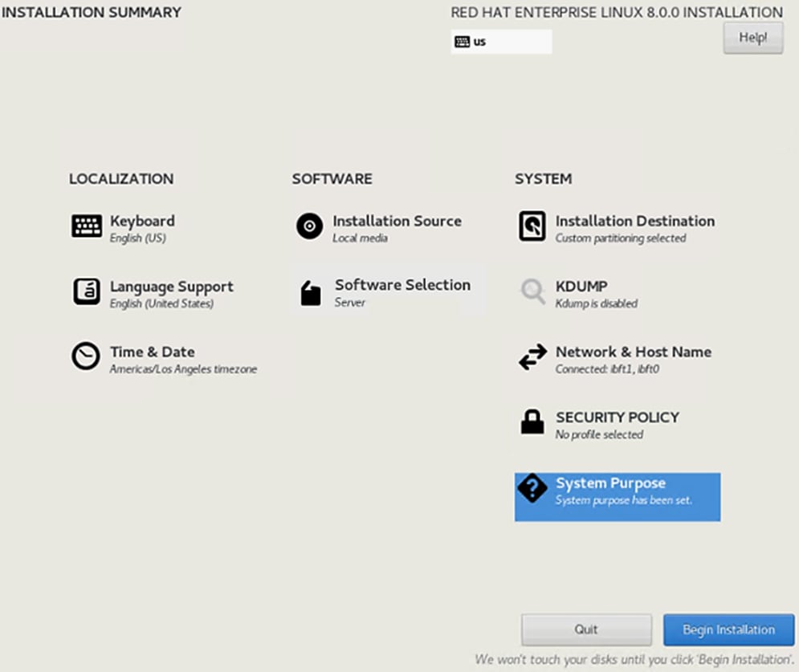The image size is (799, 672).
Task: Click the Begin Installation button
Action: coord(728,629)
